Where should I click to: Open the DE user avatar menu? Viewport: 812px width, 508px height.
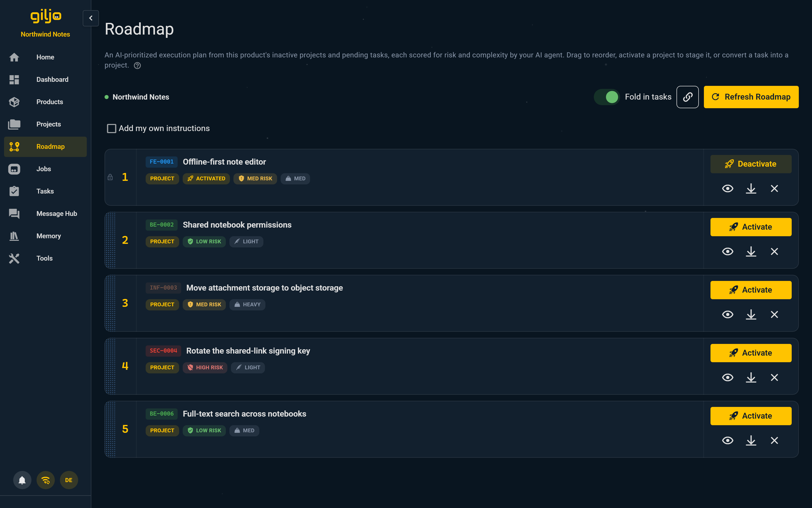(69, 480)
